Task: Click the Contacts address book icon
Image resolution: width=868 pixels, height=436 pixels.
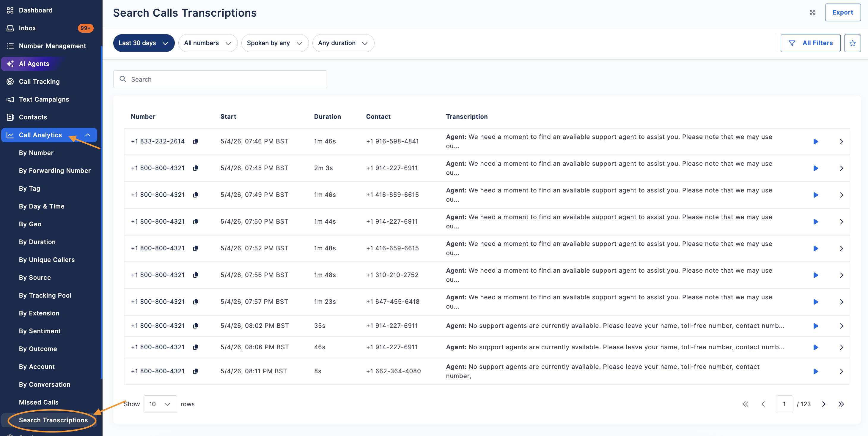Action: tap(10, 117)
